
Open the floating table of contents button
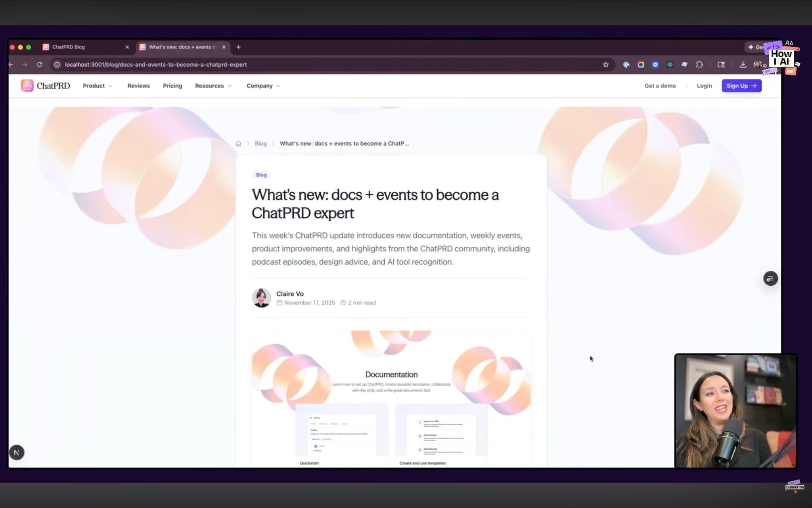[770, 279]
